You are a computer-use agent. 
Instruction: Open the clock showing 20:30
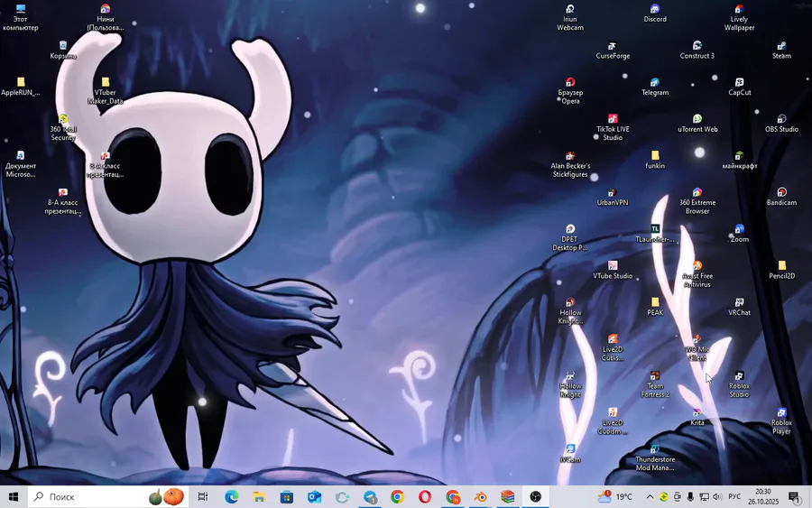pyautogui.click(x=762, y=496)
